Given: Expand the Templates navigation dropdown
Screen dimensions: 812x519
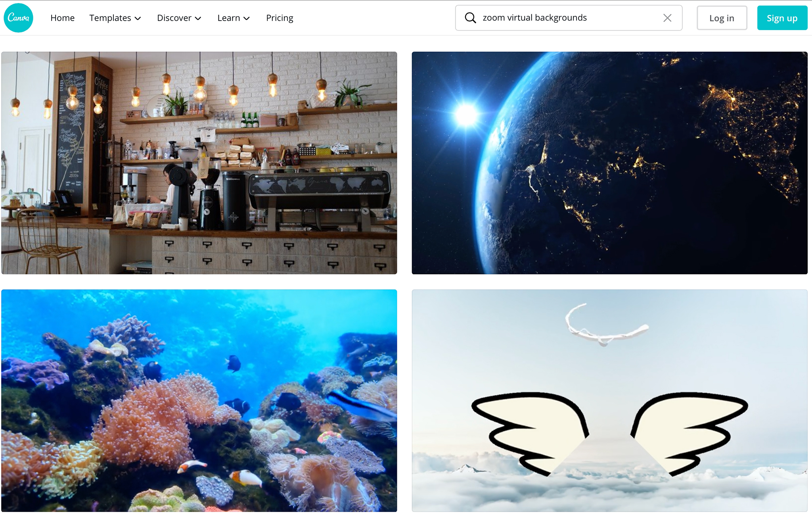Looking at the screenshot, I should (115, 17).
